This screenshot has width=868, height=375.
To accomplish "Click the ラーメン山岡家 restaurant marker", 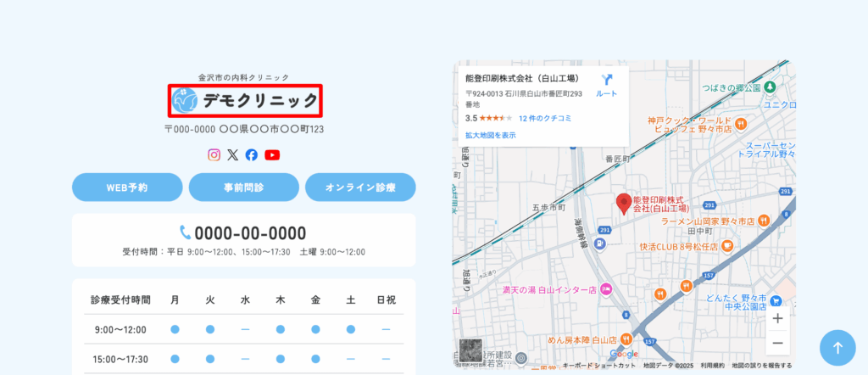I will click(x=763, y=221).
